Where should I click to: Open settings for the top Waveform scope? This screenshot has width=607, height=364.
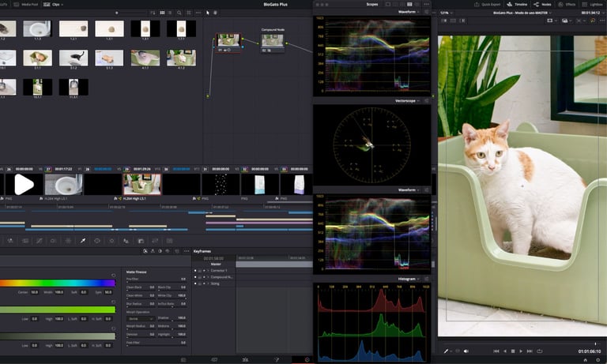[x=426, y=12]
